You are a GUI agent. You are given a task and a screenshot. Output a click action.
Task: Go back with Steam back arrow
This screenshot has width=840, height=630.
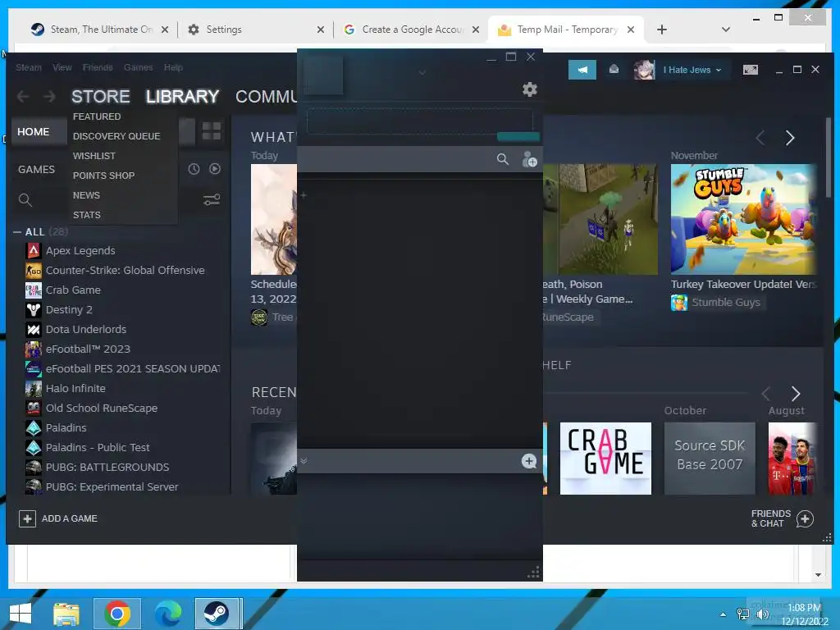point(22,97)
